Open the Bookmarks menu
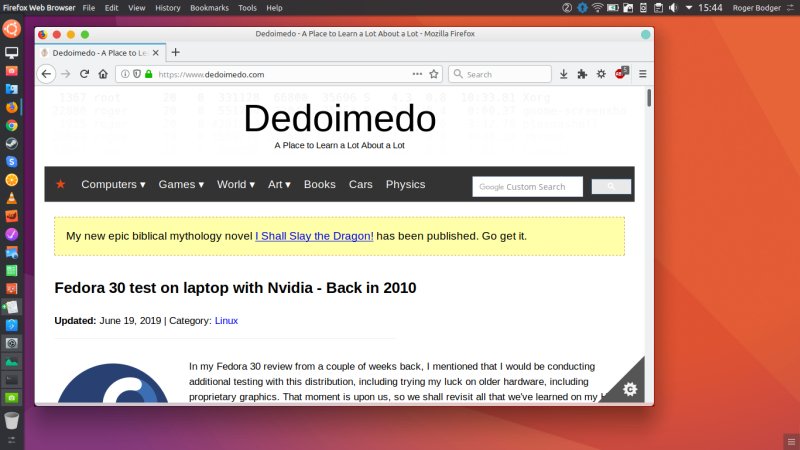This screenshot has height=450, width=800. click(x=209, y=8)
